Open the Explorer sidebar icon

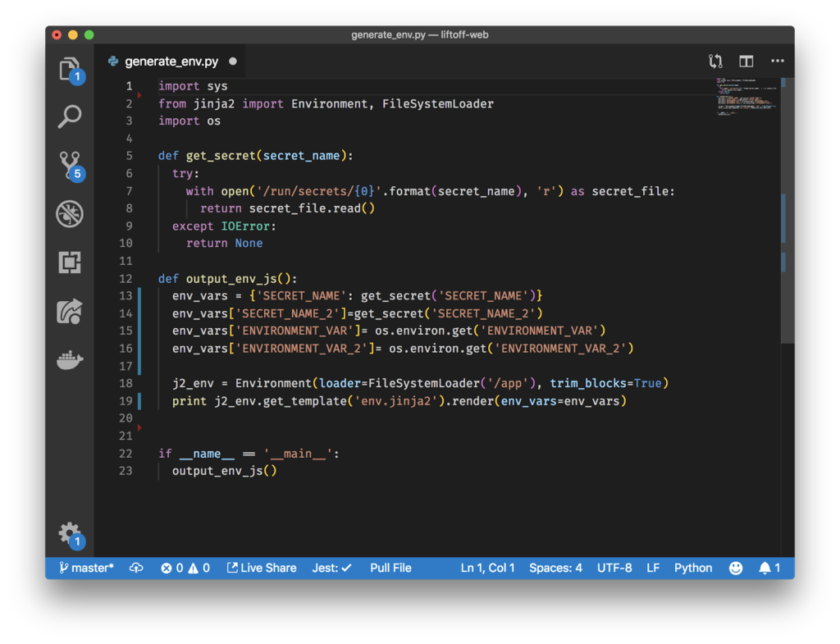[x=70, y=70]
